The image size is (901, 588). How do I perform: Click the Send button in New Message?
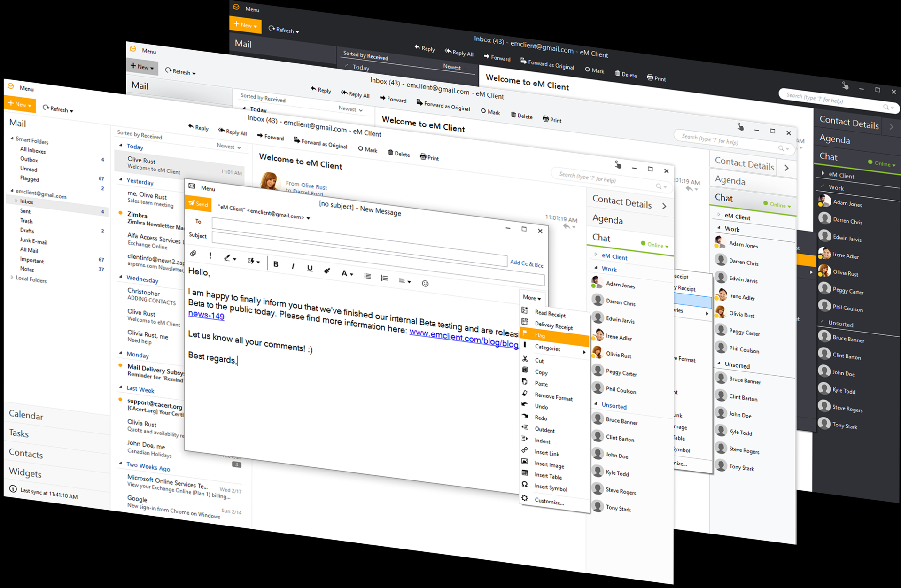(x=198, y=204)
